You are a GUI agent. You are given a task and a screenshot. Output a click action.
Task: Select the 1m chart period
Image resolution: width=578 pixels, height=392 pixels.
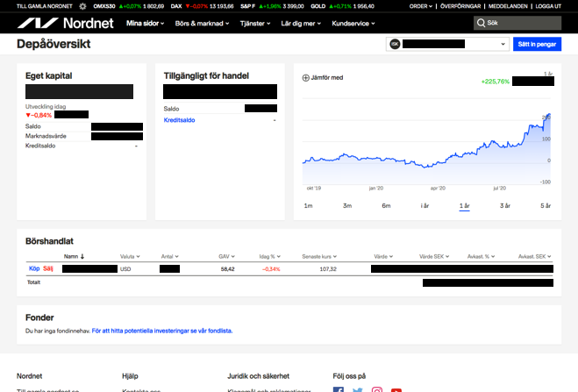(308, 205)
